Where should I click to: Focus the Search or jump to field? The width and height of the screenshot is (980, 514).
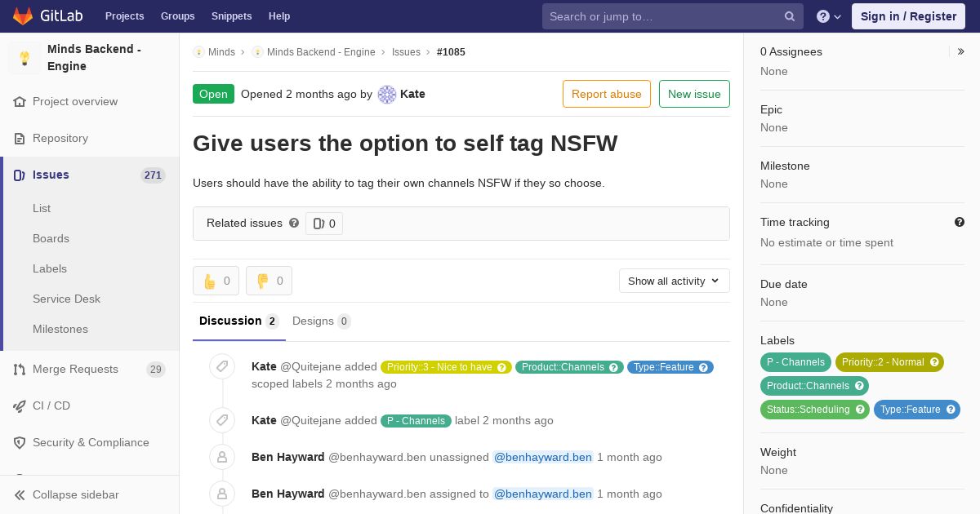pos(661,16)
